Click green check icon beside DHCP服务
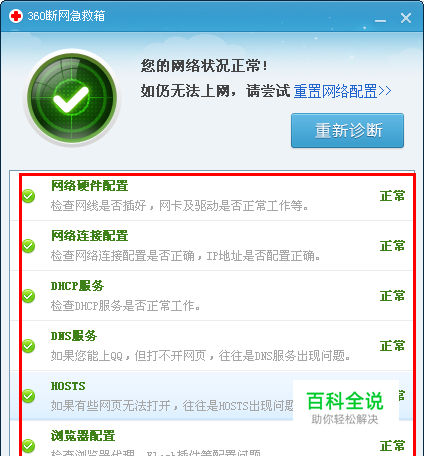 [29, 296]
